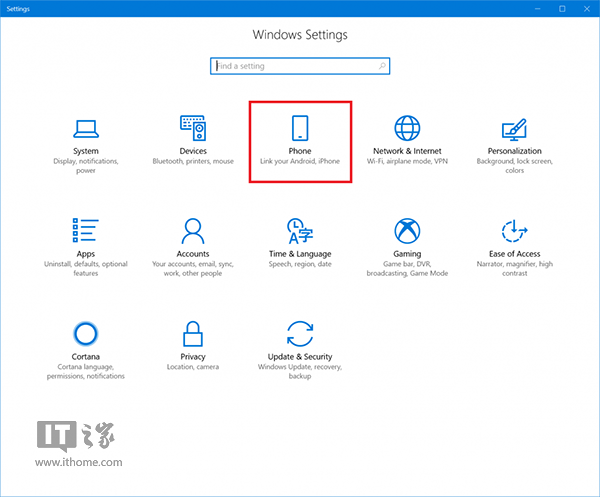
Task: Open the Apps list icon
Action: [x=86, y=230]
